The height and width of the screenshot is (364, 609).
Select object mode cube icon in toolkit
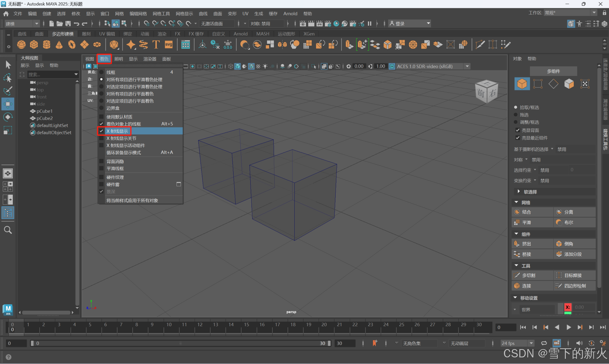pyautogui.click(x=522, y=84)
